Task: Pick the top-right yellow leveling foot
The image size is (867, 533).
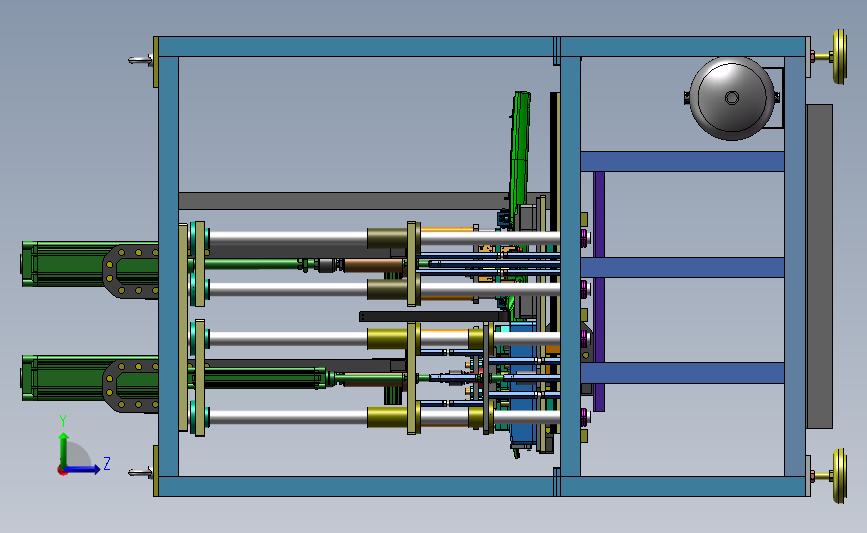Action: 839,57
